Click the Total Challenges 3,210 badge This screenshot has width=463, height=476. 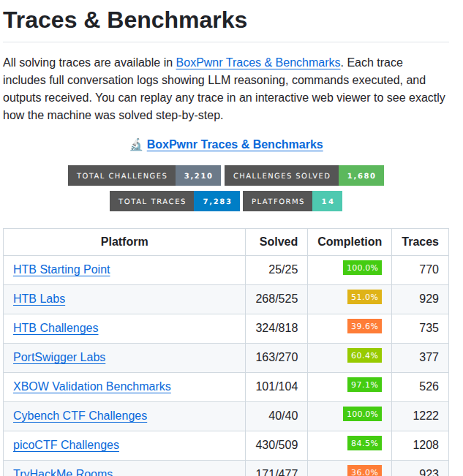coord(144,175)
